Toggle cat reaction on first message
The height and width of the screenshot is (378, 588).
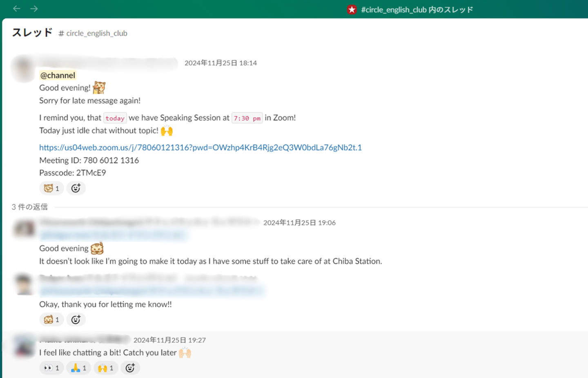(x=51, y=188)
